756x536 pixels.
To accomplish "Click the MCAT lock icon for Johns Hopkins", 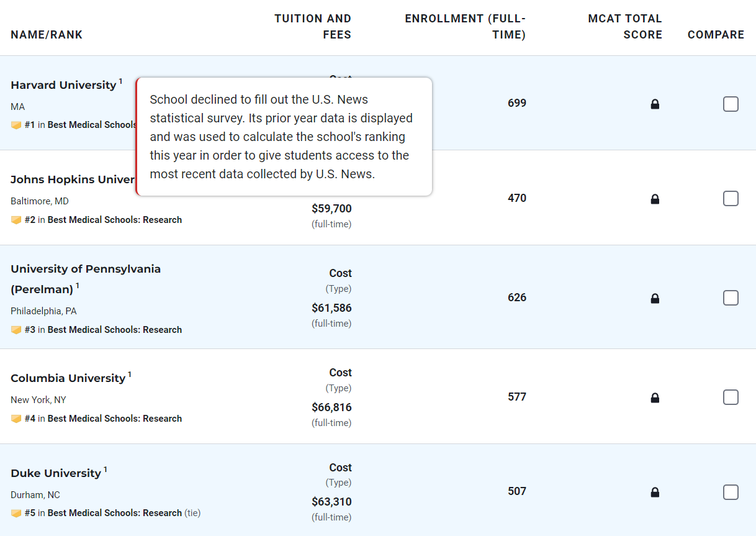I will coord(655,199).
